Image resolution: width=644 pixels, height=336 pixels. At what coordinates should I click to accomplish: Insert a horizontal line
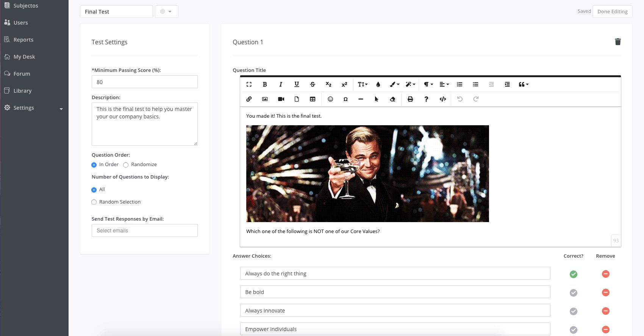361,99
